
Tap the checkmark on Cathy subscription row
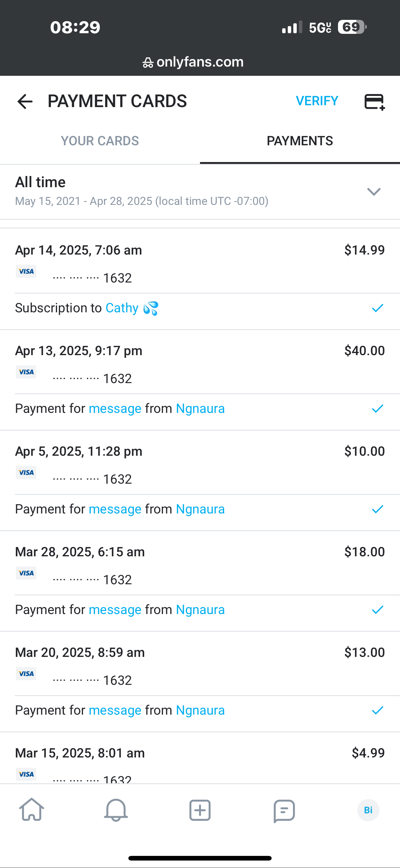377,308
